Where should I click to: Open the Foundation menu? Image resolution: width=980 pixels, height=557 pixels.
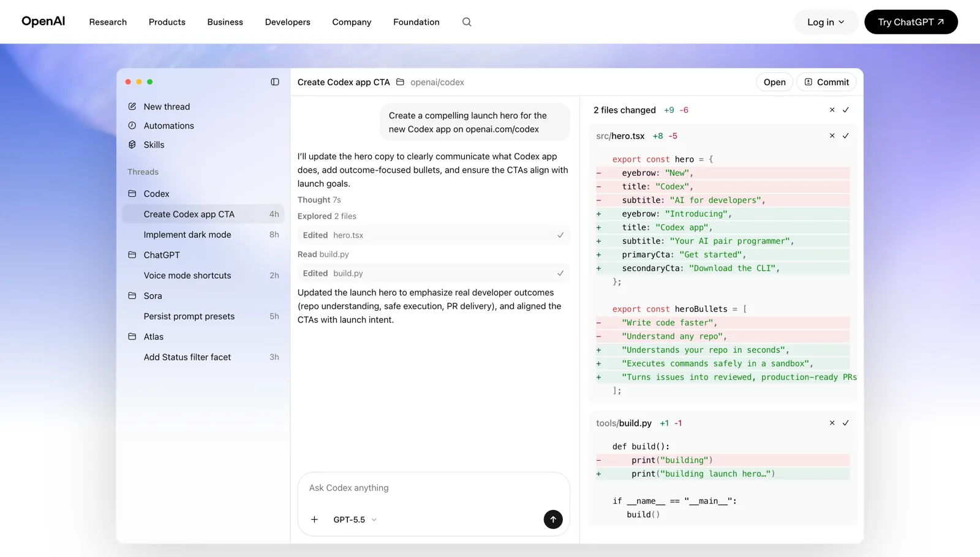click(x=417, y=22)
